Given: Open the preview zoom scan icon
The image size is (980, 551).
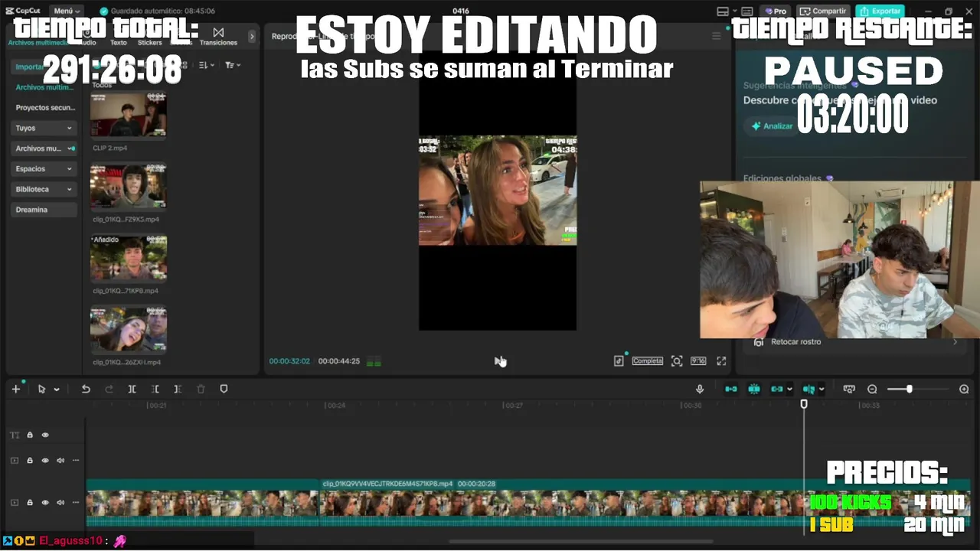Looking at the screenshot, I should pyautogui.click(x=677, y=360).
